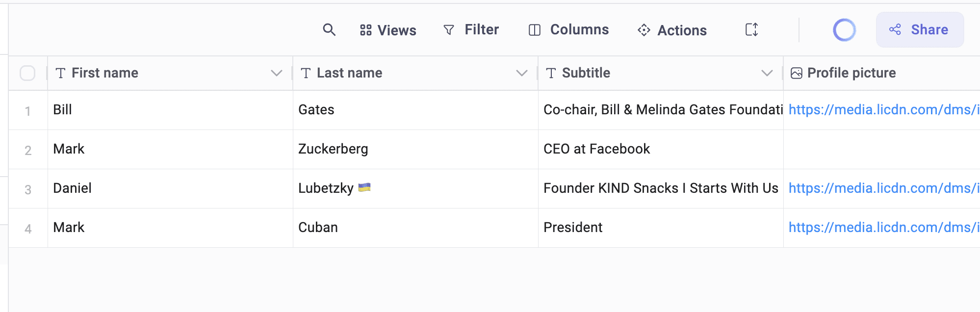Toggle the select-all rows checkbox
980x312 pixels.
[27, 73]
